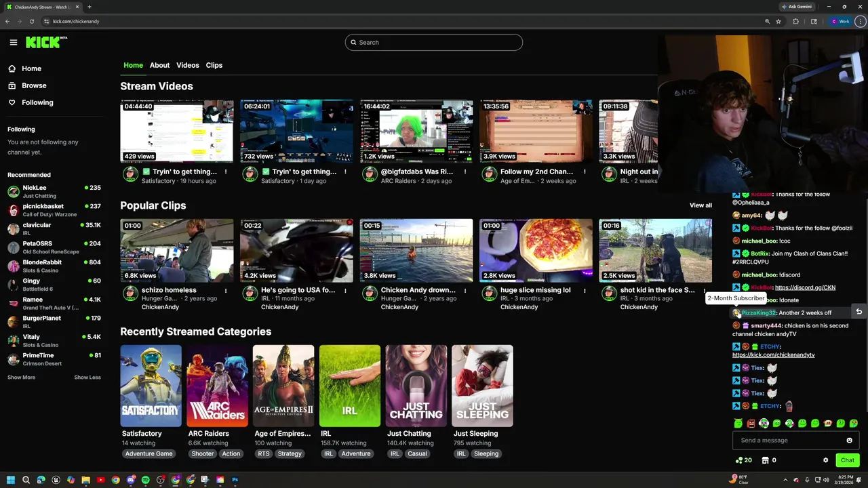Image resolution: width=868 pixels, height=488 pixels.
Task: Click the browser back arrow
Action: tap(7, 21)
